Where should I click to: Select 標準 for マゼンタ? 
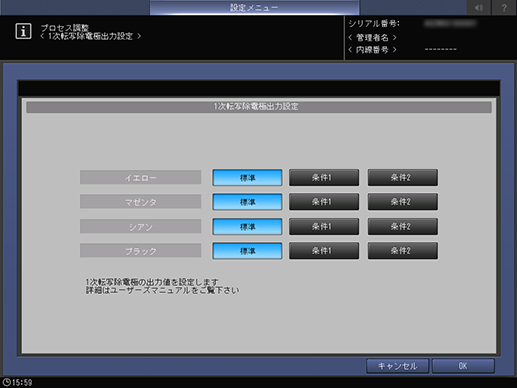tap(247, 202)
